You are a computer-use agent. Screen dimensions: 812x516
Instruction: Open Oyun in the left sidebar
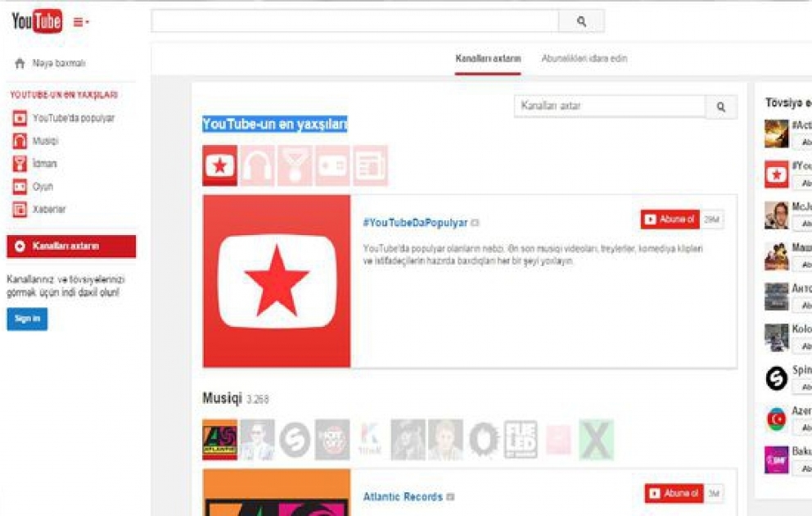click(33, 187)
